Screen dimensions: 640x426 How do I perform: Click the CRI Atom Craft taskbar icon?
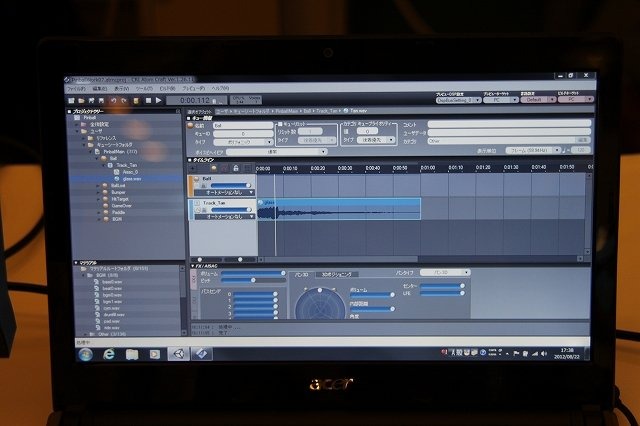click(202, 354)
